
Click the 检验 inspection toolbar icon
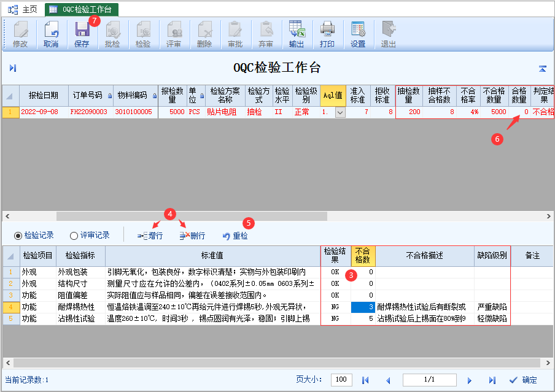point(143,34)
